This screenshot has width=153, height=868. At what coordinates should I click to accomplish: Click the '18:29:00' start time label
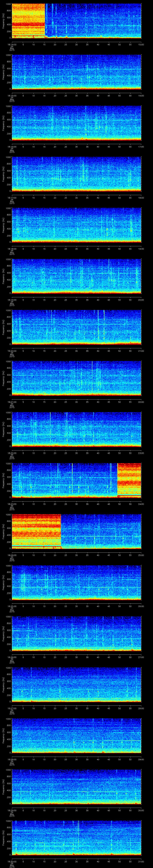12,810
